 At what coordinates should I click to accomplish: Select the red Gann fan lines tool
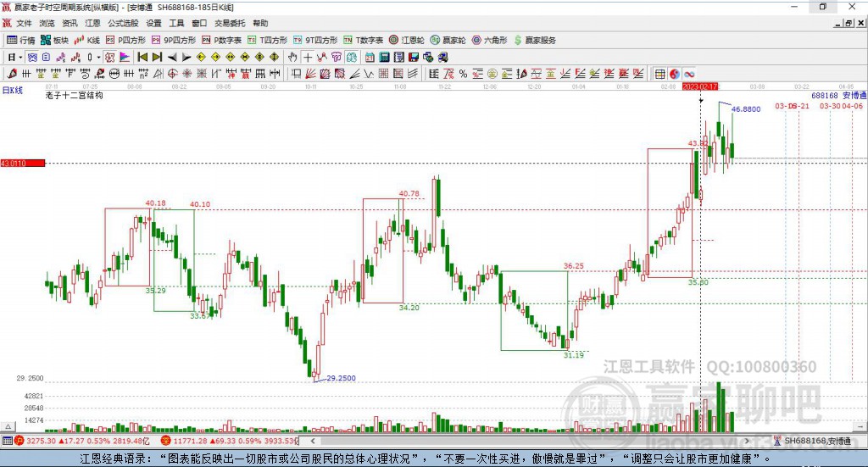[310, 74]
